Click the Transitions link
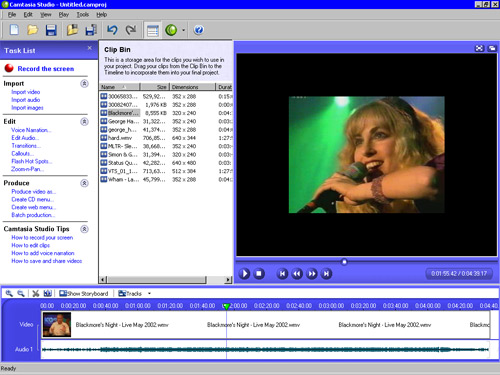Screen dimensions: 500x375 pyautogui.click(x=26, y=146)
